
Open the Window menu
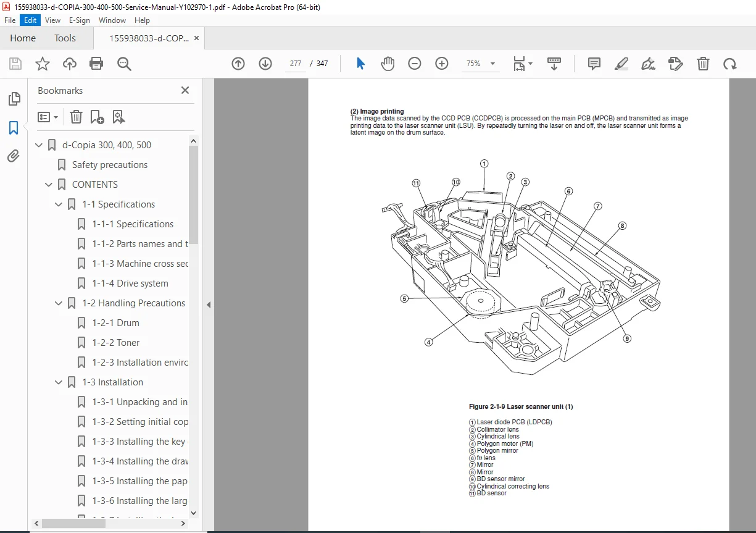click(112, 20)
